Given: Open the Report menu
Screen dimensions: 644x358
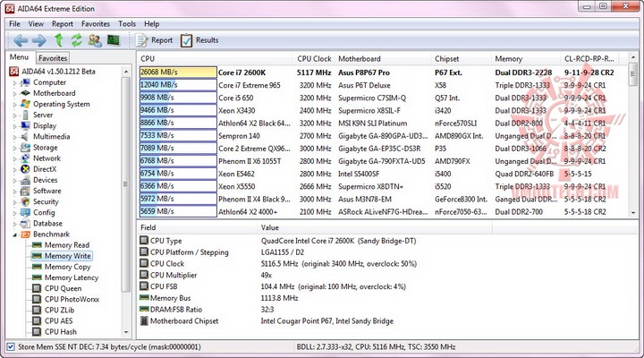Looking at the screenshot, I should (63, 24).
